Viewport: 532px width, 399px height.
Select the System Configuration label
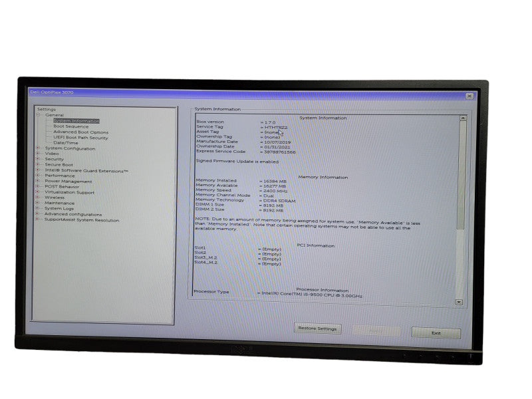point(70,148)
